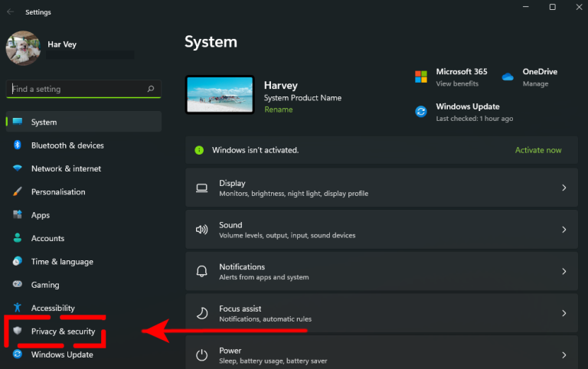Click the Gaming controller icon
Screen dimensions: 588x369
[18, 284]
